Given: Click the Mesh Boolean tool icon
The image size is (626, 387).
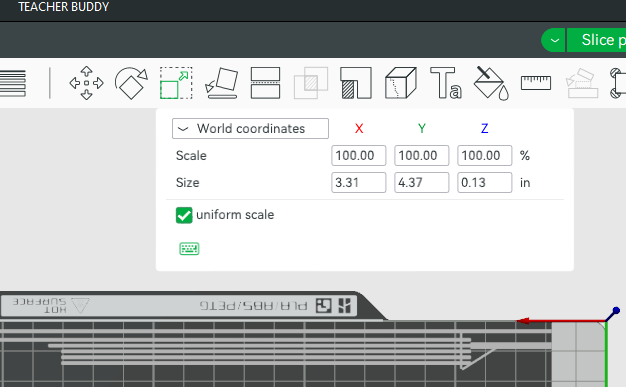Looking at the screenshot, I should (311, 83).
